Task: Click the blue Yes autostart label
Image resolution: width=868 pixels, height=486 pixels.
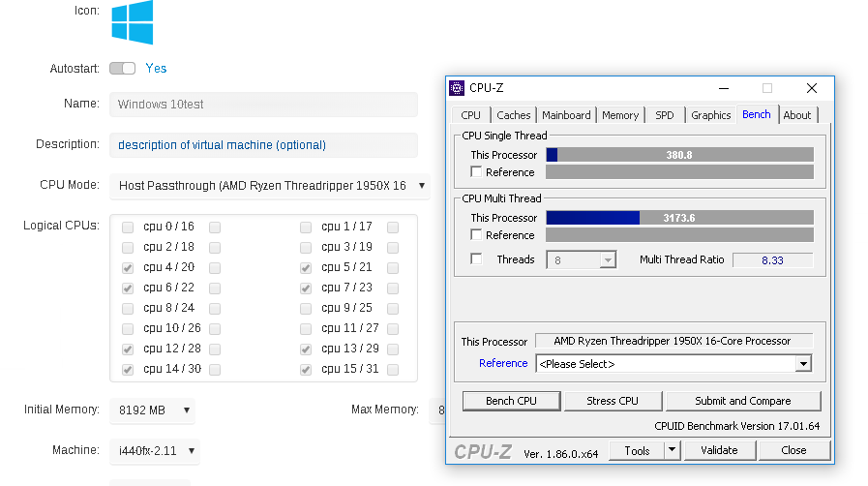Action: click(x=156, y=68)
